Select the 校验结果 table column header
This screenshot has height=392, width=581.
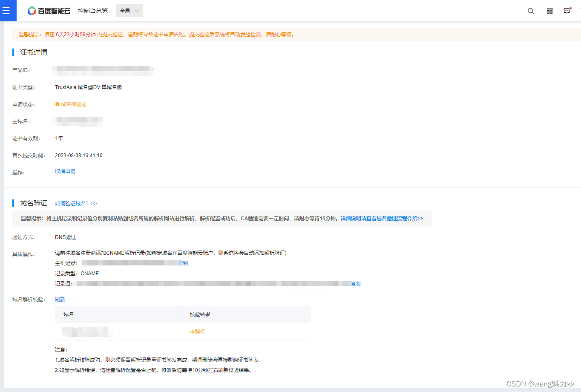click(x=200, y=314)
